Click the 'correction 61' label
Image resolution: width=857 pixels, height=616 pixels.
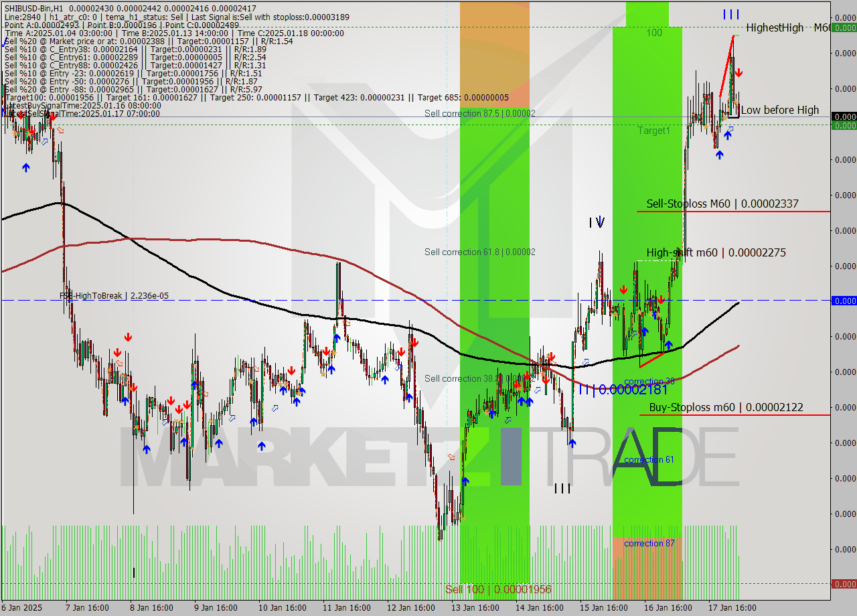649,459
